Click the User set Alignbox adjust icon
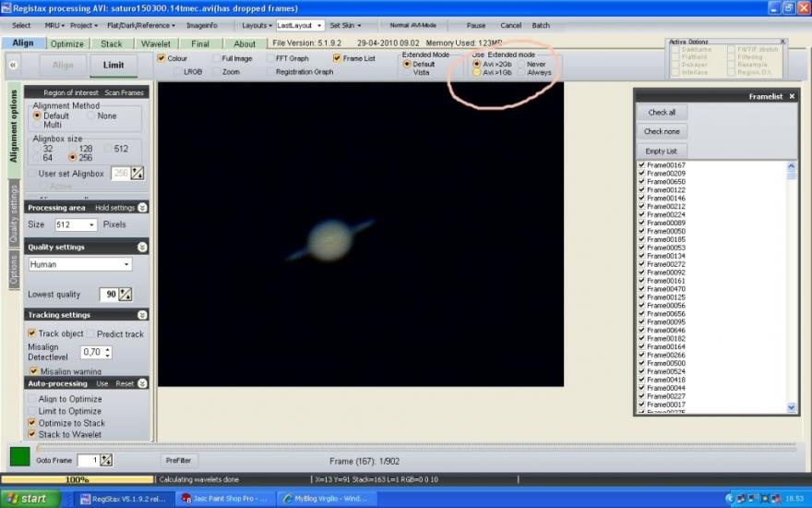 pyautogui.click(x=137, y=173)
